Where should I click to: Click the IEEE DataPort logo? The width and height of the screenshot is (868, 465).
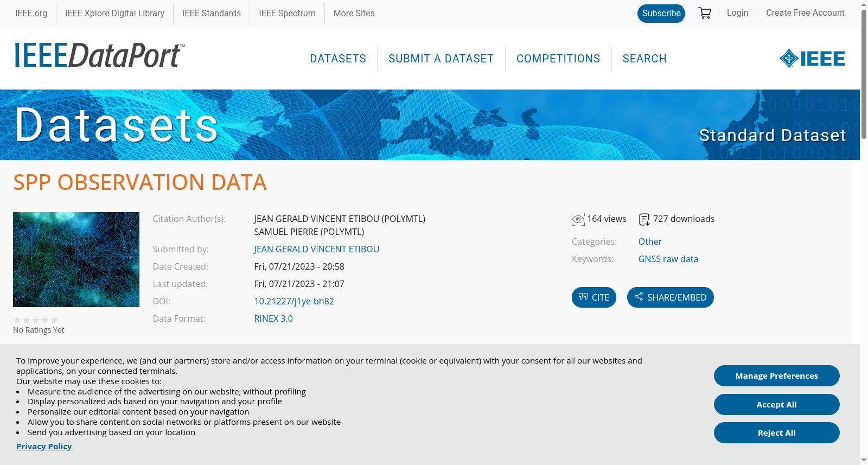[x=99, y=55]
